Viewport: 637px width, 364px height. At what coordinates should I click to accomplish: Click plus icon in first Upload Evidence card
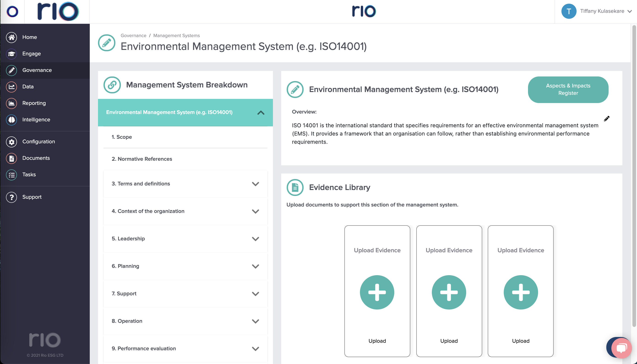(377, 292)
